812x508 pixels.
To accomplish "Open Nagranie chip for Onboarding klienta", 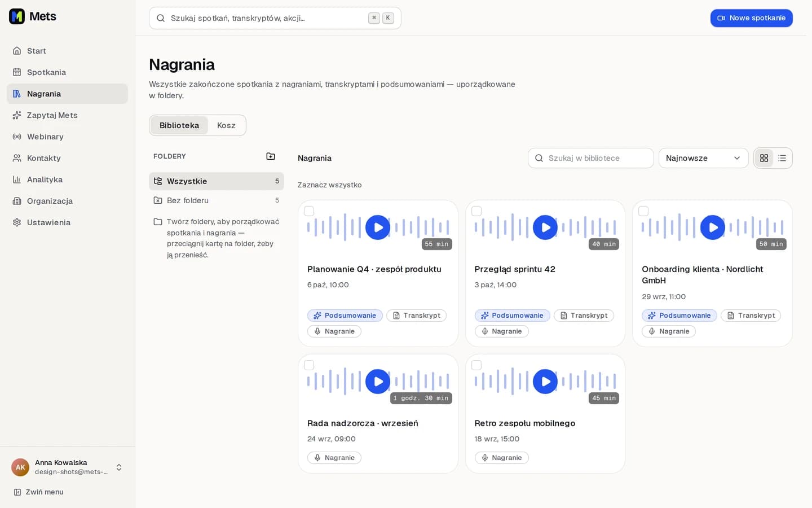I will coord(669,331).
